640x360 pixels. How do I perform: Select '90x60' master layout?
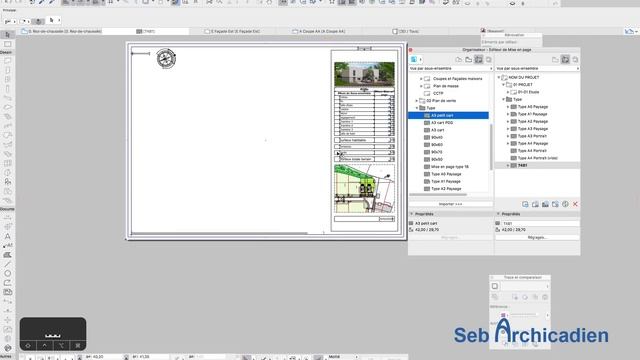coord(437,144)
